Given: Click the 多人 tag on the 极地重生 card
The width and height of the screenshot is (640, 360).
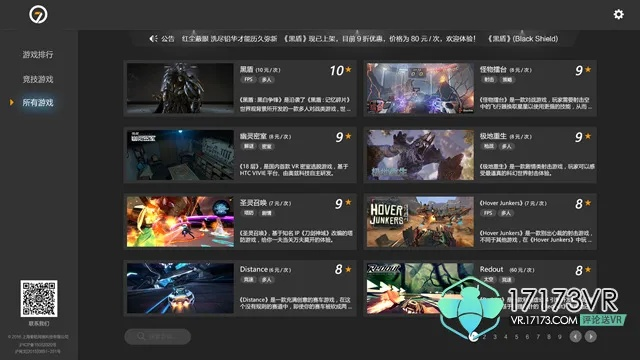Looking at the screenshot, I should tap(507, 146).
